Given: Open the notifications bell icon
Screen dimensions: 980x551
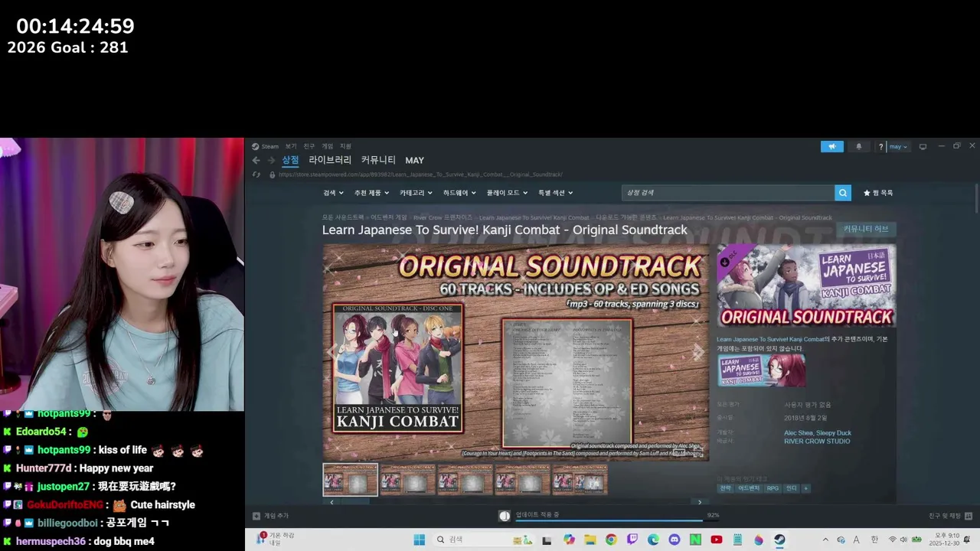Looking at the screenshot, I should (x=858, y=146).
